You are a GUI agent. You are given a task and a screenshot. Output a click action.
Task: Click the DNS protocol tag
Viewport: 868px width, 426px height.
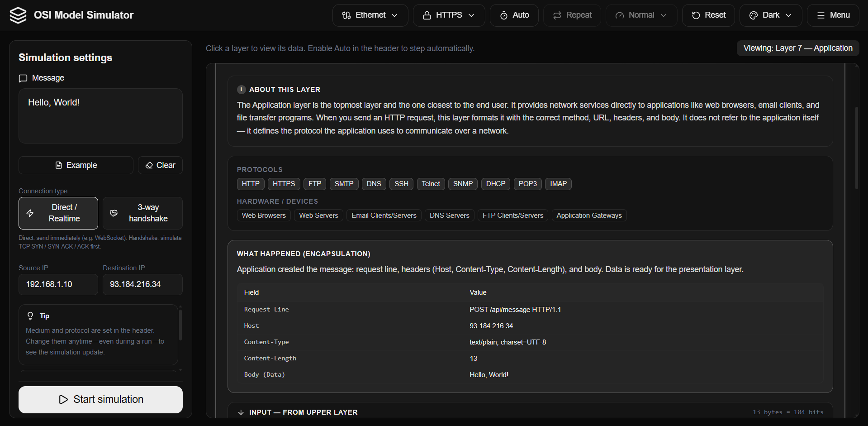click(374, 184)
